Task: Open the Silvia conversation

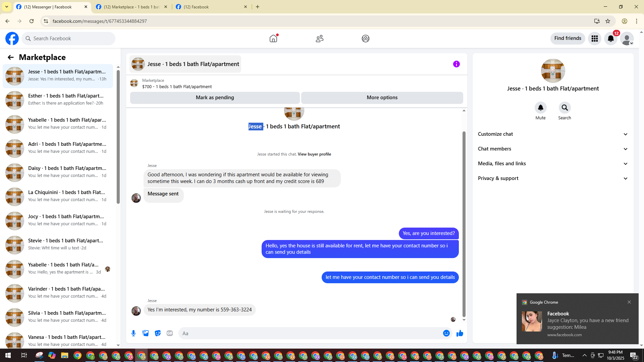Action: [x=58, y=317]
